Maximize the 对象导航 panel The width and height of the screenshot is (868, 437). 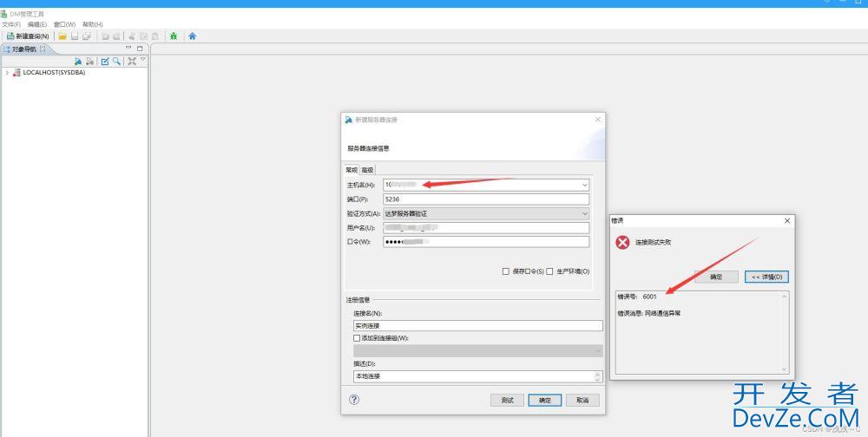tap(140, 49)
